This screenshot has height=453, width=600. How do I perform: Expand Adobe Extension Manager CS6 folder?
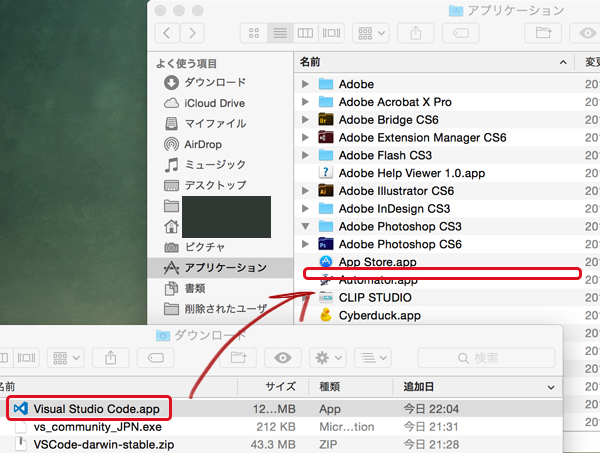pyautogui.click(x=305, y=137)
